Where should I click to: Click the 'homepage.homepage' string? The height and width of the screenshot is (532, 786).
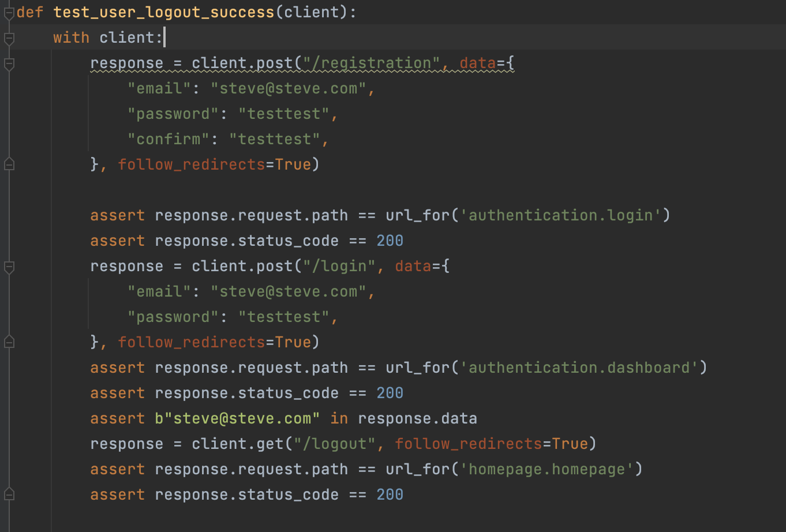coord(547,470)
